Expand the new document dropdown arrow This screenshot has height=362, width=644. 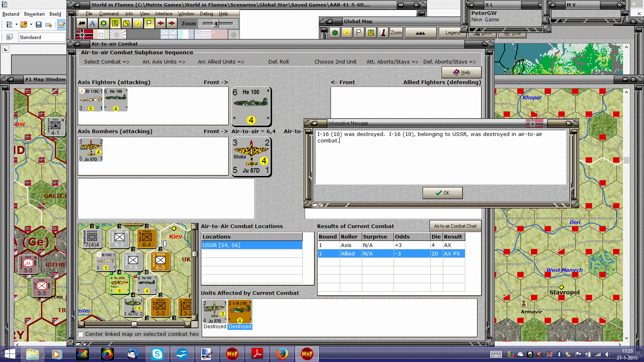tap(17, 25)
